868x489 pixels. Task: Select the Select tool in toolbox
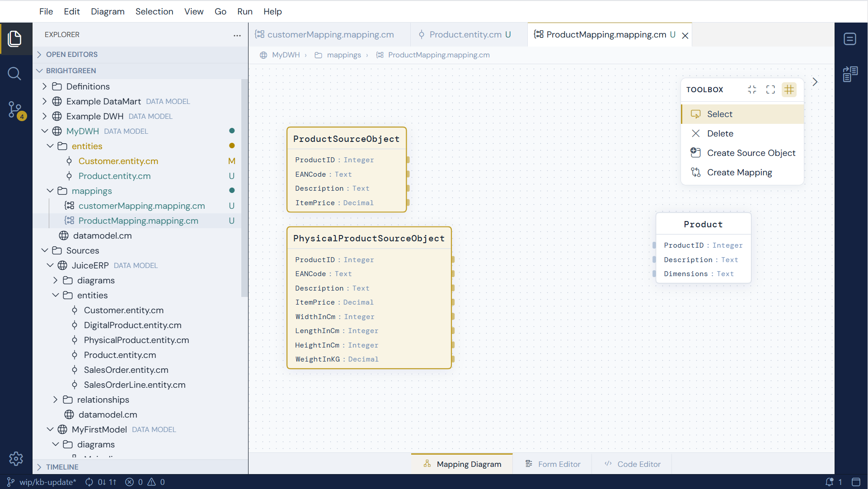pos(742,114)
